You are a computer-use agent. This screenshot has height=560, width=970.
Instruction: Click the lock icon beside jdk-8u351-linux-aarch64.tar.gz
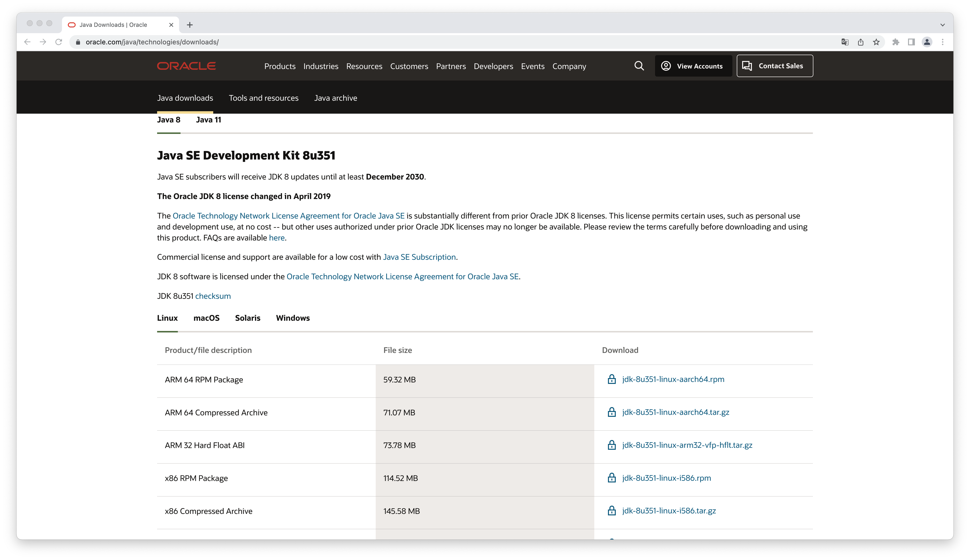pos(612,412)
